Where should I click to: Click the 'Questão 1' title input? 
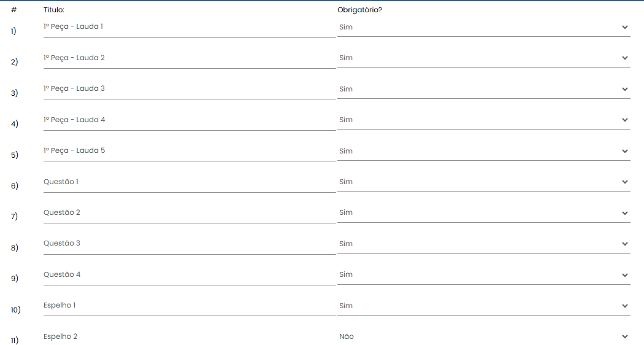click(x=190, y=182)
